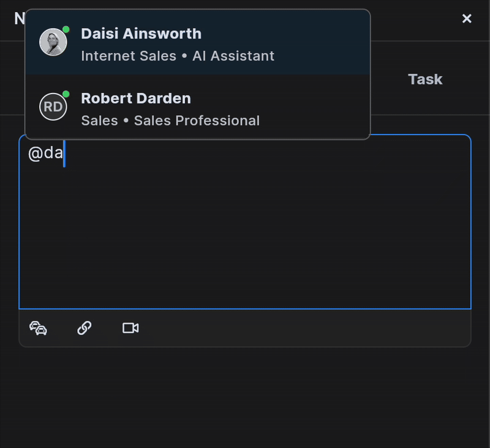490x448 pixels.
Task: Switch to the Task tab
Action: pyautogui.click(x=425, y=79)
